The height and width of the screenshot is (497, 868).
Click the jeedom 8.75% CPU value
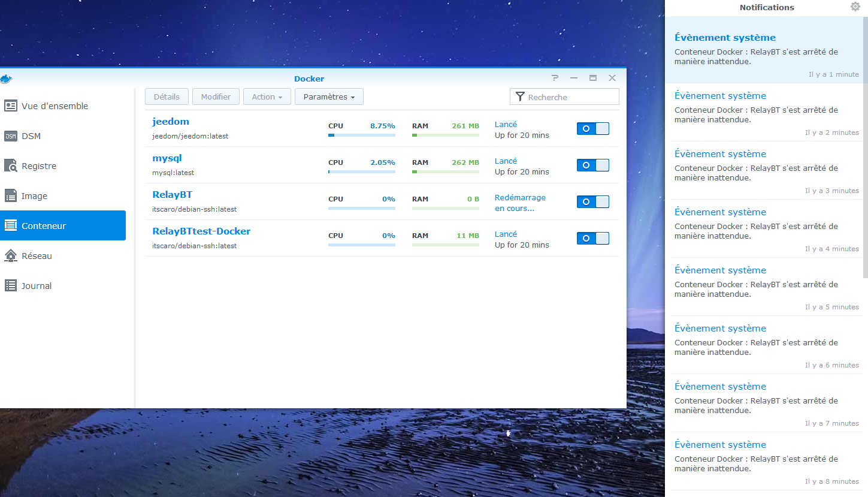(x=383, y=126)
